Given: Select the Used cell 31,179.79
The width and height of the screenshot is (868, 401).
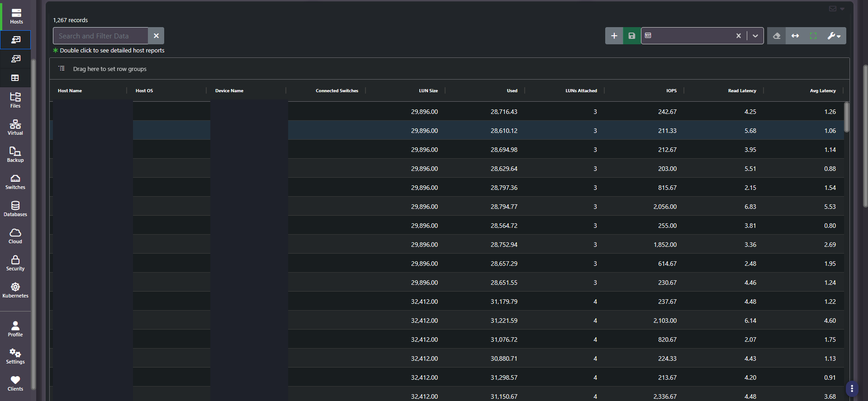Looking at the screenshot, I should pos(504,302).
